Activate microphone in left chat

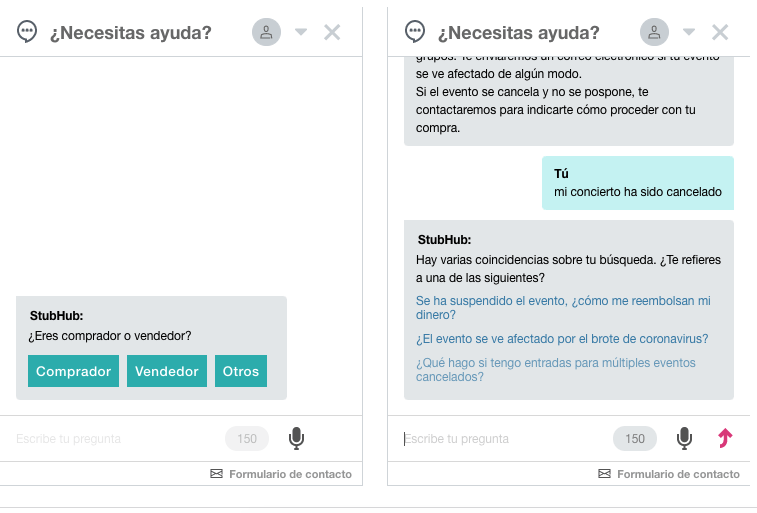click(296, 438)
